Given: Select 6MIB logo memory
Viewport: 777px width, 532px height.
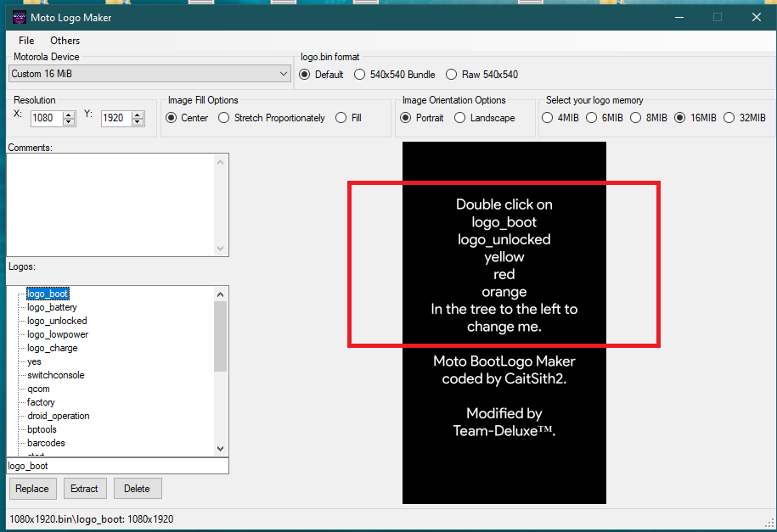Looking at the screenshot, I should tap(604, 118).
